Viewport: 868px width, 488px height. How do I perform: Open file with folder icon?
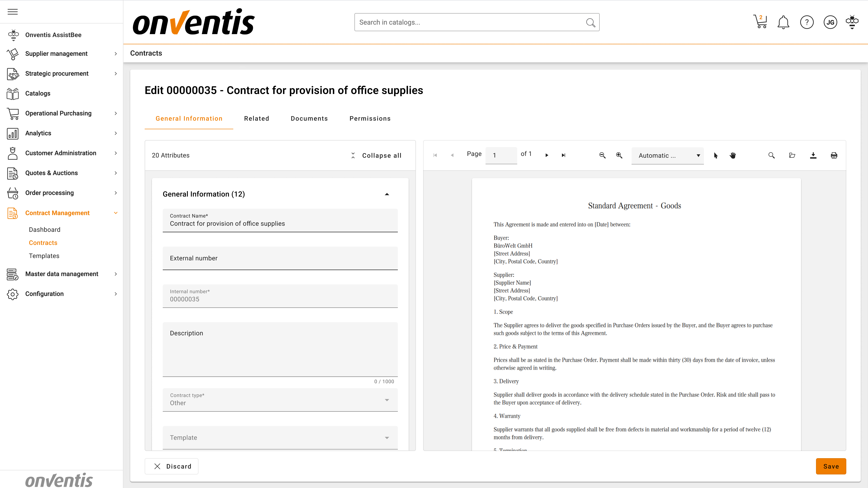tap(792, 155)
